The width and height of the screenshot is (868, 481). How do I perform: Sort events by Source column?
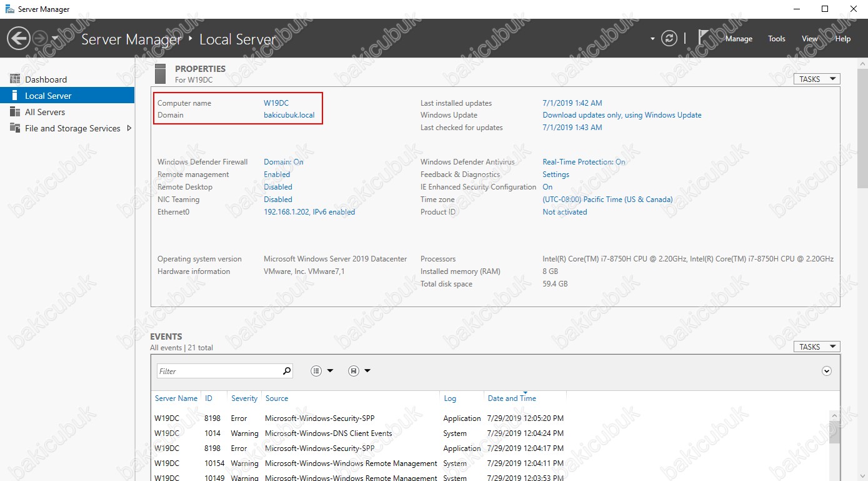(277, 398)
